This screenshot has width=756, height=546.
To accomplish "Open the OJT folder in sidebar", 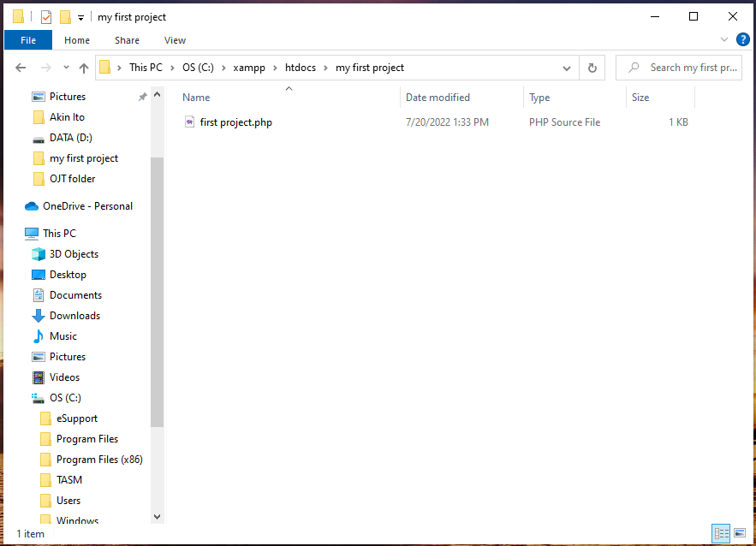I will click(x=72, y=179).
